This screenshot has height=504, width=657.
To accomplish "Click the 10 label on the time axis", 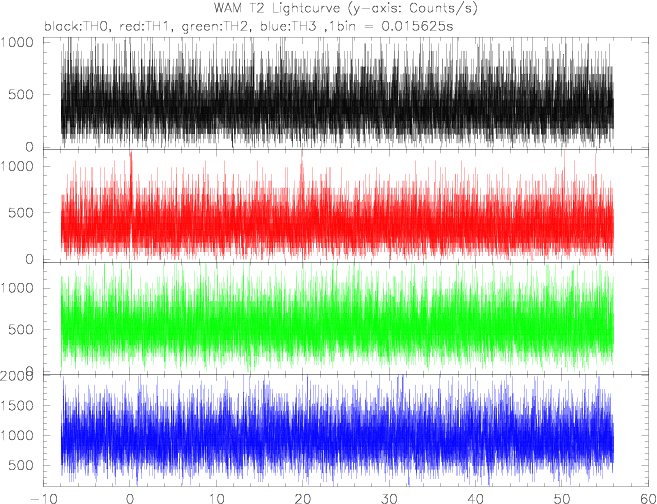I will pos(216,499).
